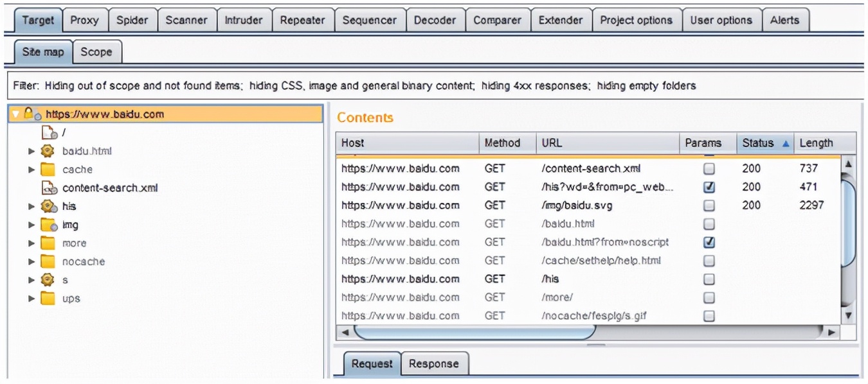Screen dimensions: 868x384
Task: Expand the s tree node
Action: point(32,280)
